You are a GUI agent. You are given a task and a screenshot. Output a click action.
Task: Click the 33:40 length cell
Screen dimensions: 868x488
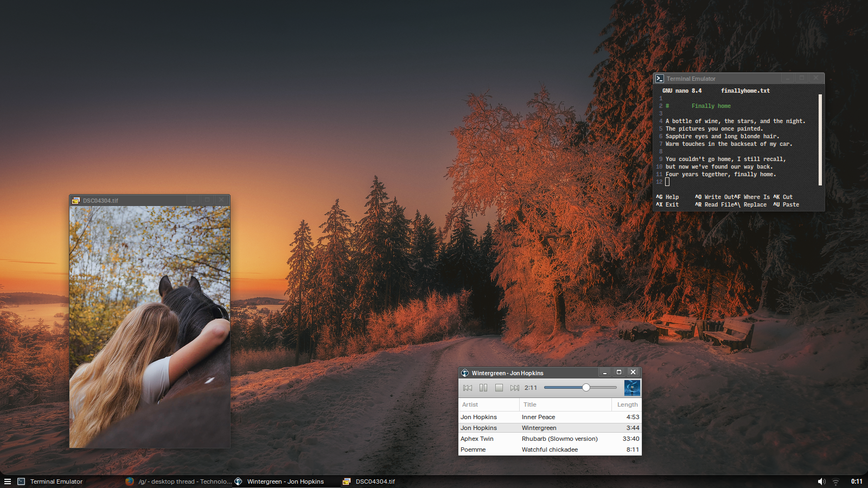click(x=631, y=439)
